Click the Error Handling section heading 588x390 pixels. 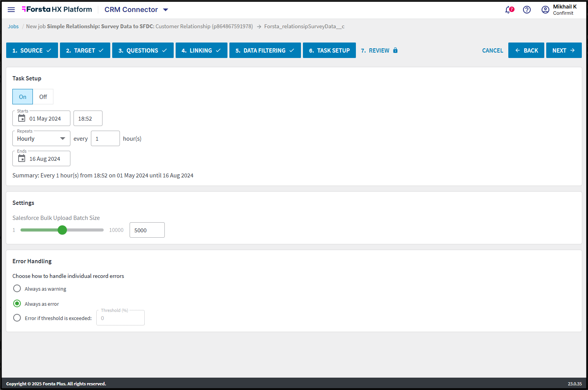click(x=32, y=261)
